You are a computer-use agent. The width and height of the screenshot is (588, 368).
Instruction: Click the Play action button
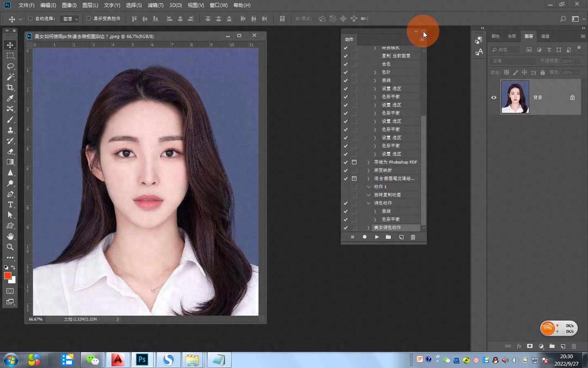click(x=377, y=237)
